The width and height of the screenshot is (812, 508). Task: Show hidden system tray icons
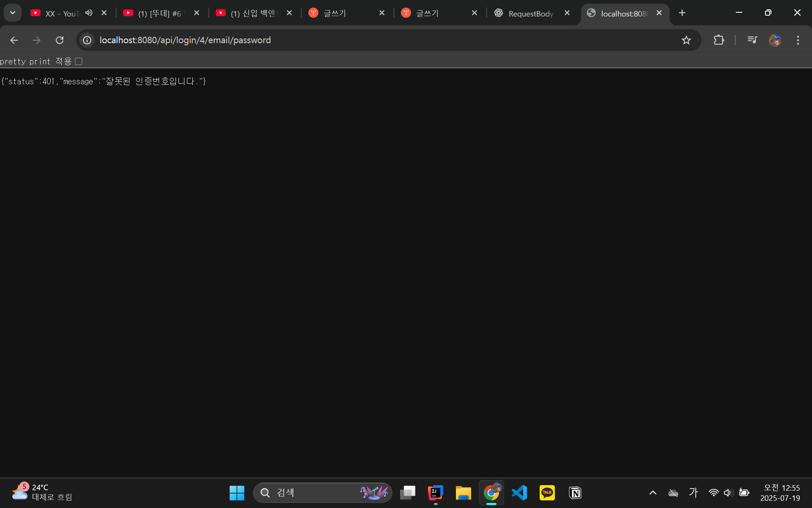coord(653,493)
